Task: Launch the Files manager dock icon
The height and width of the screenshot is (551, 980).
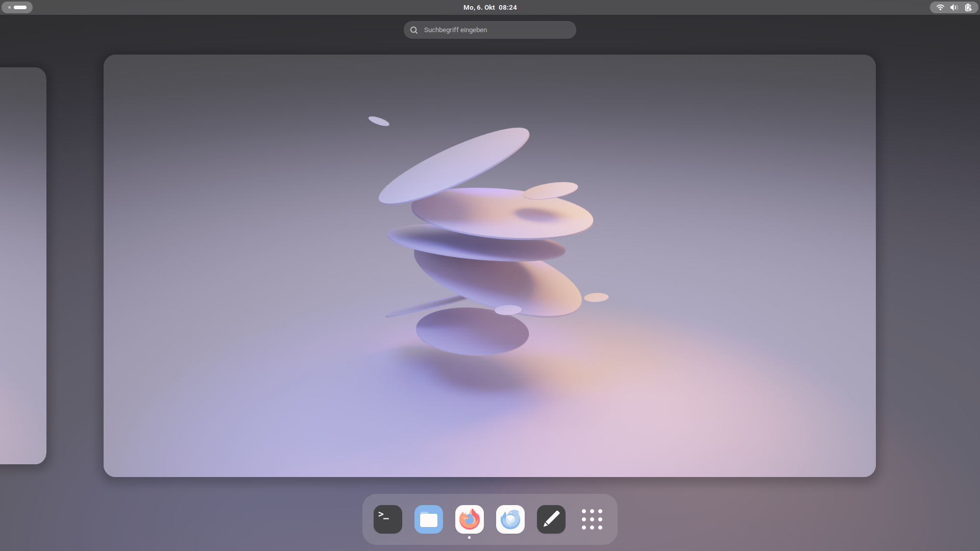Action: 429,519
